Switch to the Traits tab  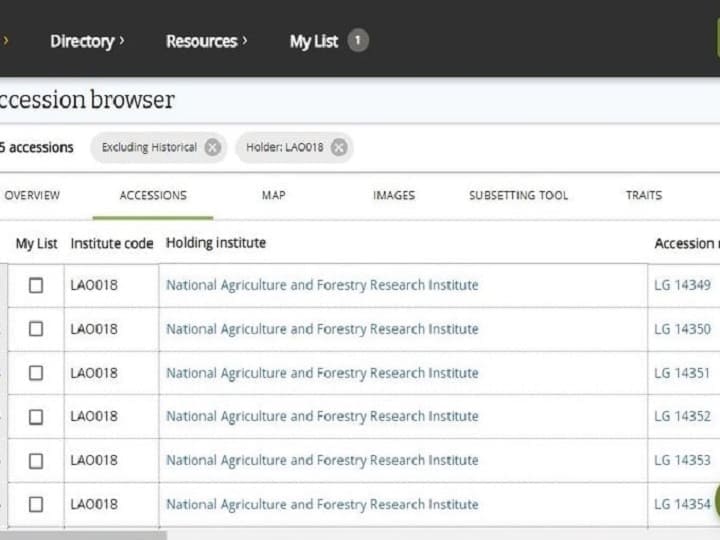point(643,195)
